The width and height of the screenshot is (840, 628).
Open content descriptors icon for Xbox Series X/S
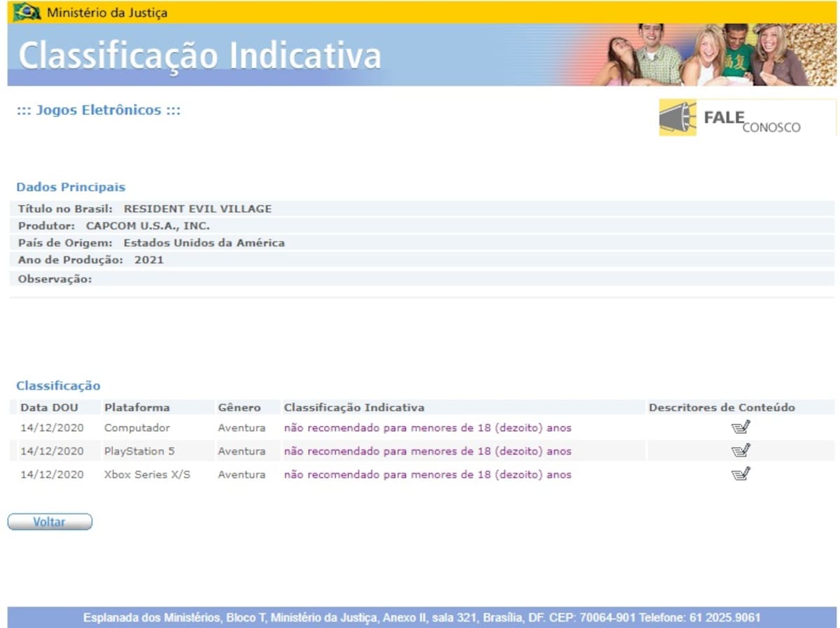click(x=741, y=474)
